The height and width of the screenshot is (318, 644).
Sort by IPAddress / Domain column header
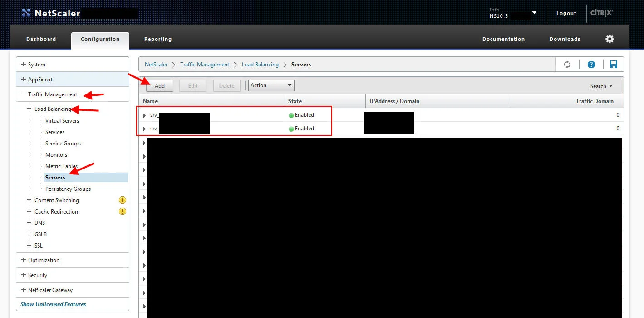click(437, 101)
